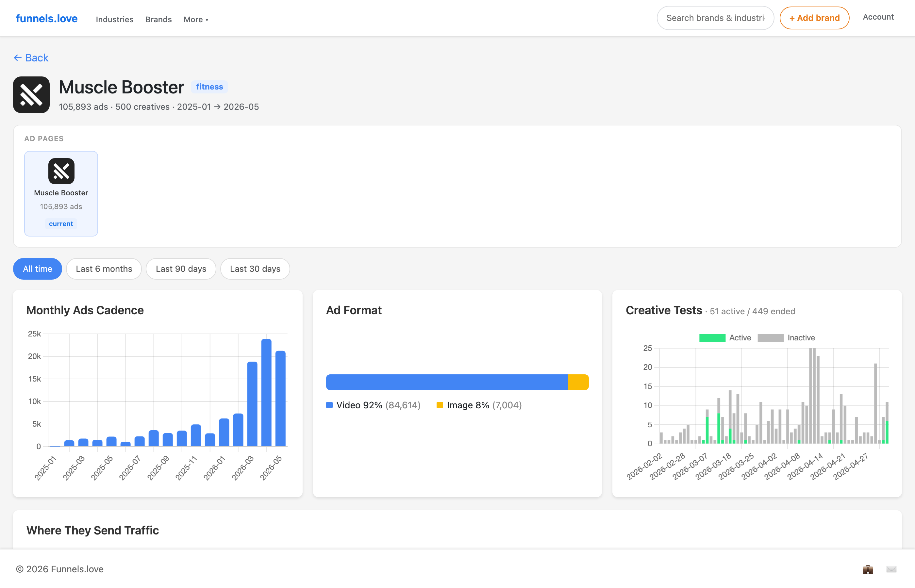
Task: Click the Creative Tests heading
Action: (664, 310)
